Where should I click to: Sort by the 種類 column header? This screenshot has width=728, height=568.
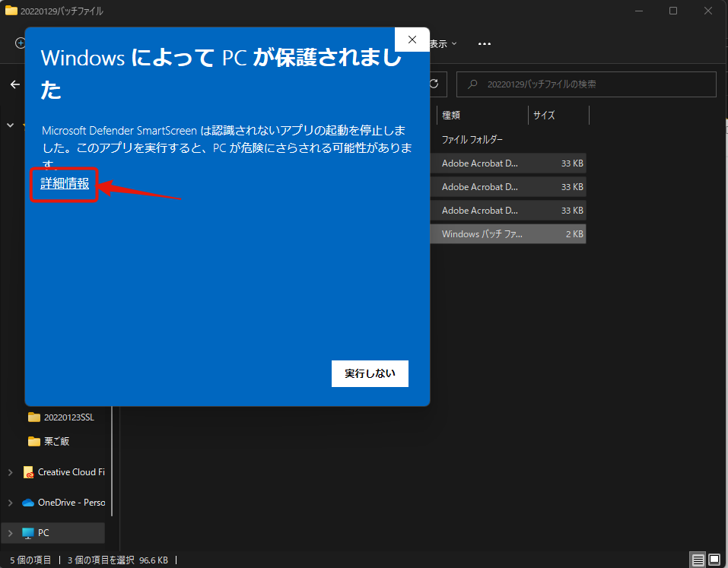pyautogui.click(x=481, y=116)
